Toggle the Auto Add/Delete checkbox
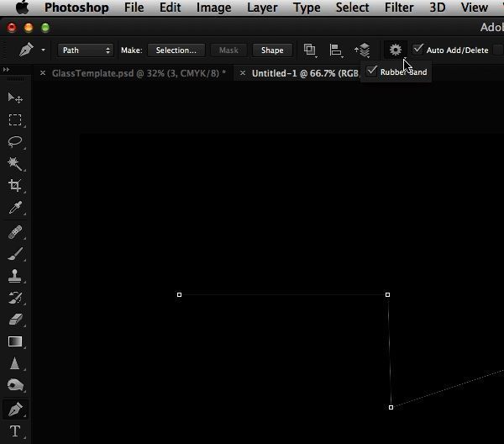The height and width of the screenshot is (444, 504). tap(418, 50)
